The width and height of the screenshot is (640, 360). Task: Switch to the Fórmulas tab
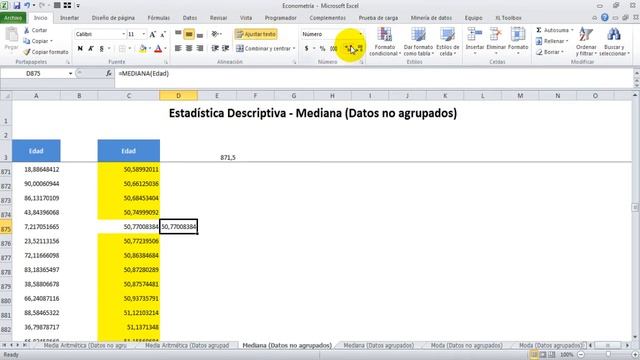(x=158, y=18)
